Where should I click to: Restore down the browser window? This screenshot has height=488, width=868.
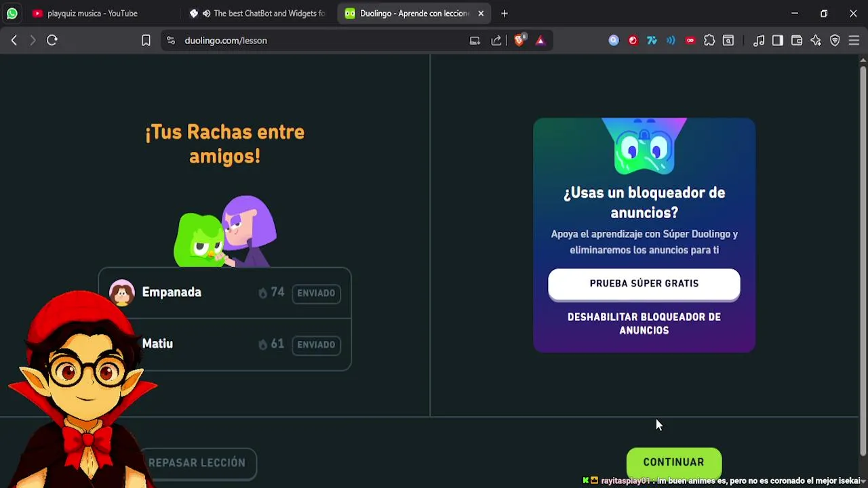(824, 14)
